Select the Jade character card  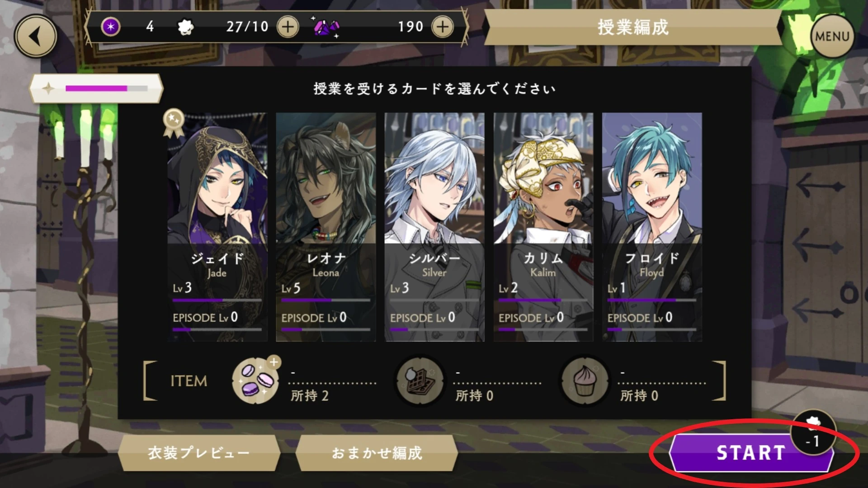(217, 227)
